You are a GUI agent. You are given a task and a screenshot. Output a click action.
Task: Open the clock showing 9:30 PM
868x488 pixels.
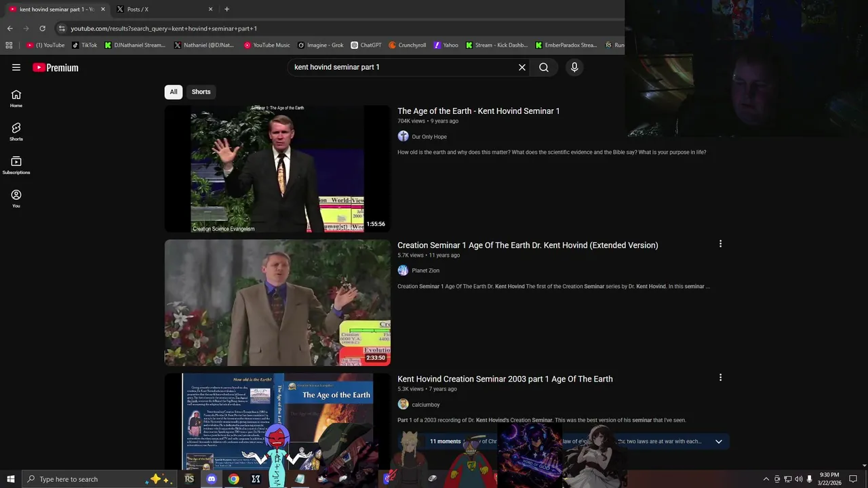tap(829, 479)
